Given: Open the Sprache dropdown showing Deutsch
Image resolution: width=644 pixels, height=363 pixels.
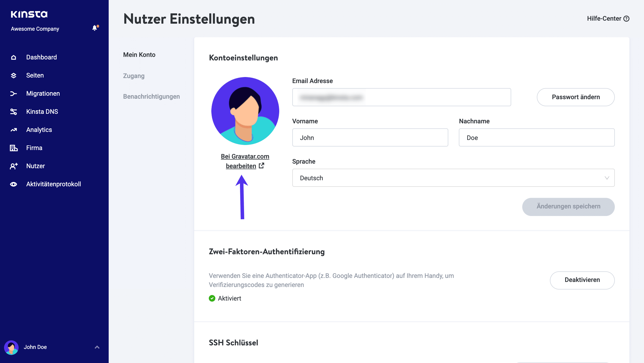Looking at the screenshot, I should coord(453,178).
